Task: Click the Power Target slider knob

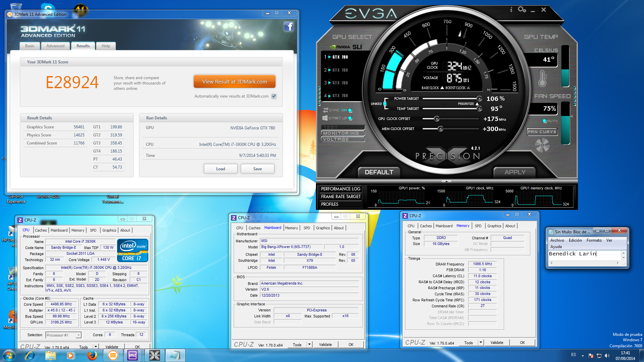Action: 479,99
